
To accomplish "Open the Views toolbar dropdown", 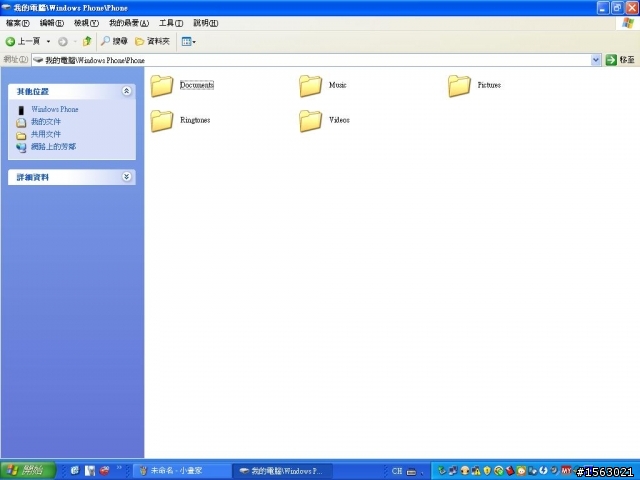I will click(189, 41).
